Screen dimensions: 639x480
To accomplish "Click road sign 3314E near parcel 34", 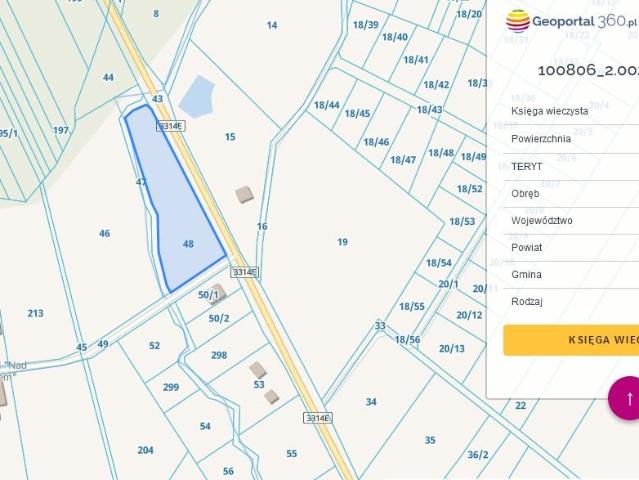I will point(317,418).
